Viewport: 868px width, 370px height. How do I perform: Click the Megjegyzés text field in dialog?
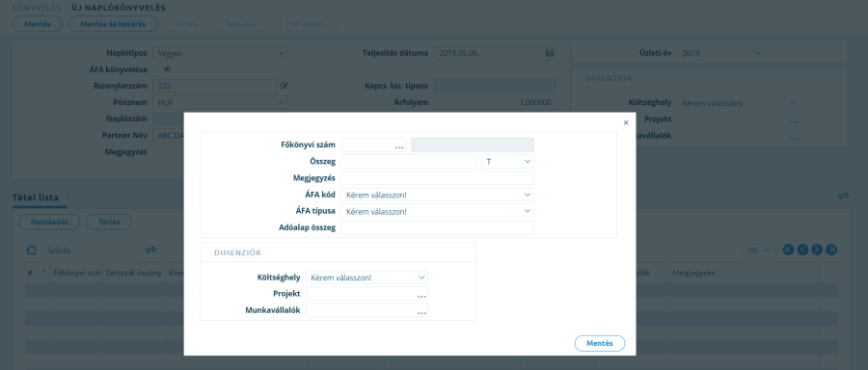437,178
